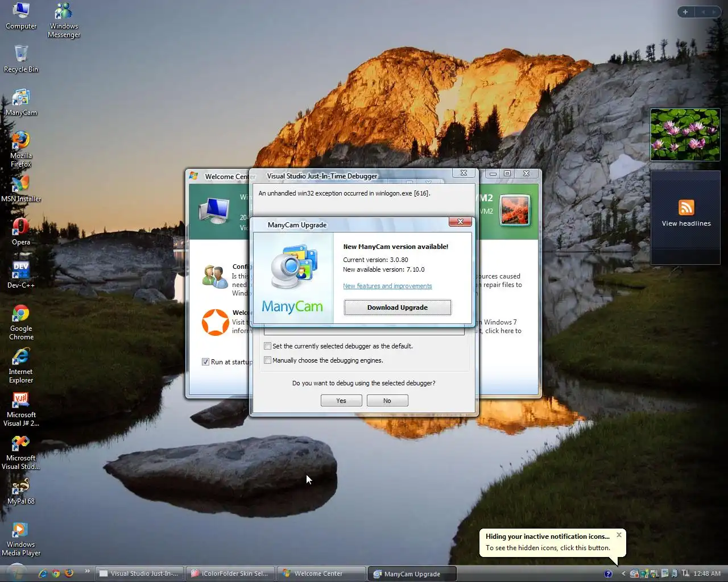
Task: Open the Internet Explorer desktop shortcut
Action: click(x=21, y=365)
